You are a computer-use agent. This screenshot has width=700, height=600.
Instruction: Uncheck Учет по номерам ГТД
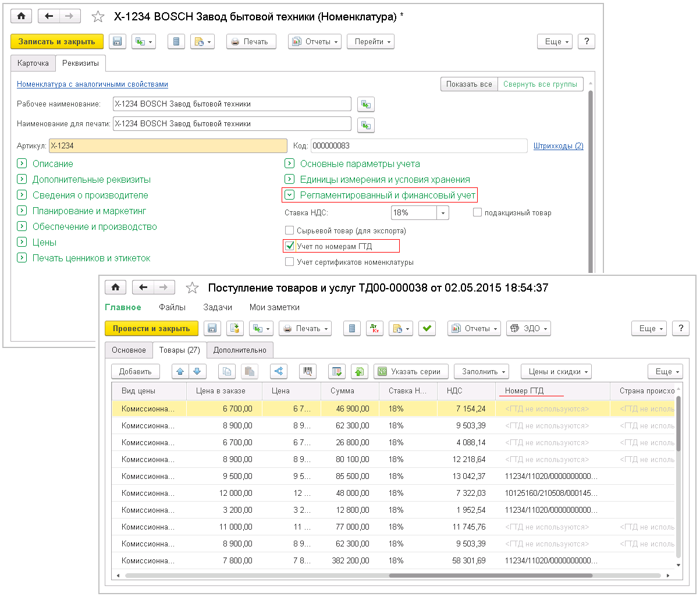click(289, 246)
